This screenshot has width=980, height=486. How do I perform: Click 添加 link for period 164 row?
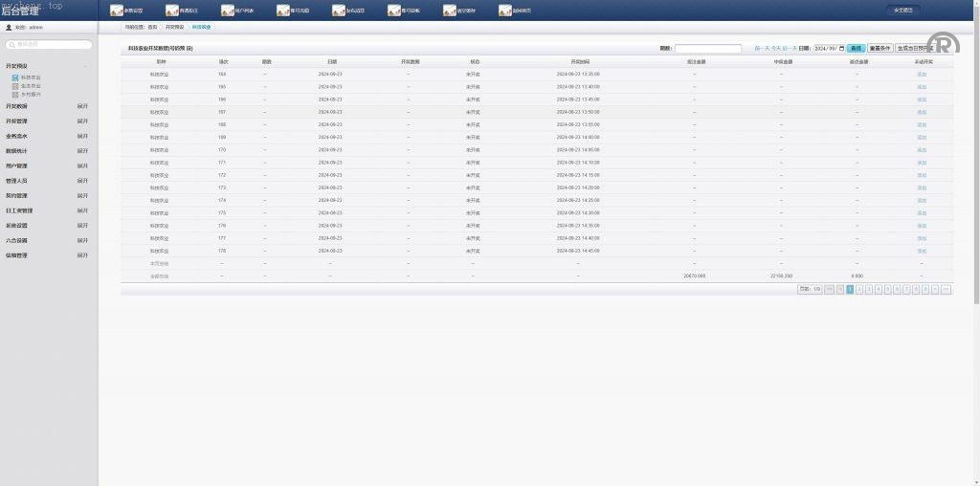coord(921,74)
